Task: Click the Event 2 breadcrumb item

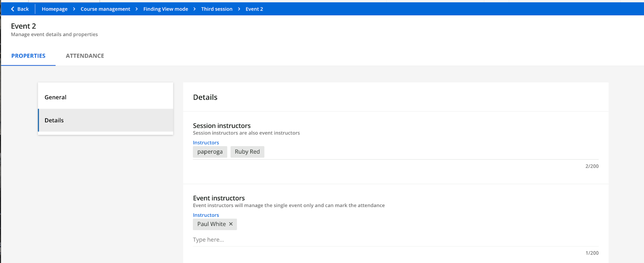Action: pyautogui.click(x=254, y=9)
